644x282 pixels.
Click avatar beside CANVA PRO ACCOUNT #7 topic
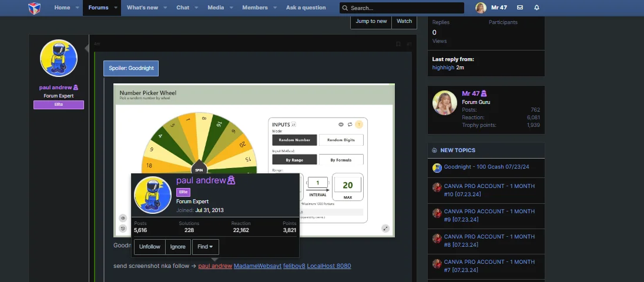coord(437,264)
